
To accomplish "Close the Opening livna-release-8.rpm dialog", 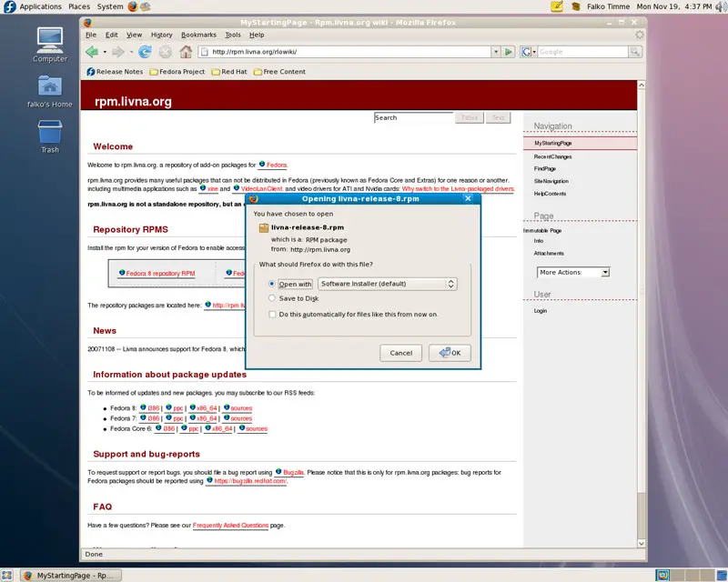I will coord(468,198).
